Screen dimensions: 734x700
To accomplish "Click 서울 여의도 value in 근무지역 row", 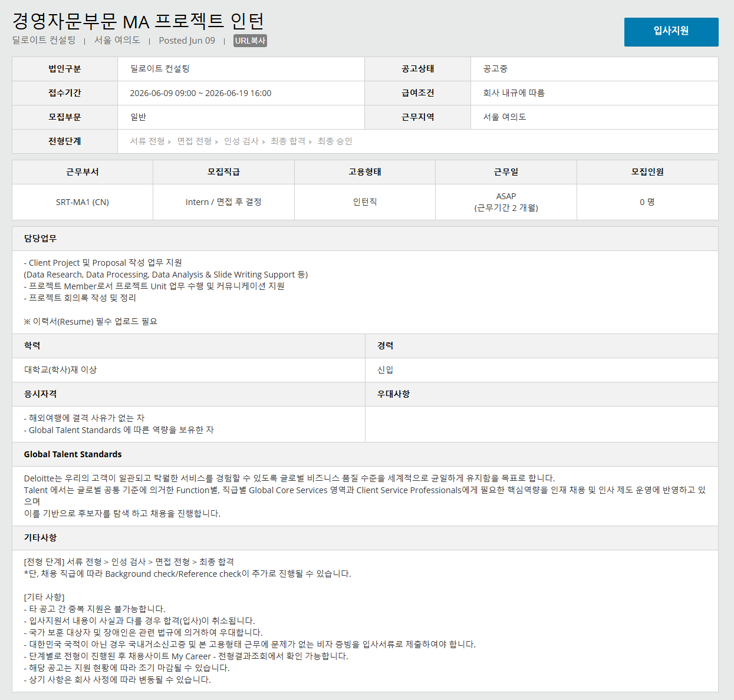I will (505, 117).
